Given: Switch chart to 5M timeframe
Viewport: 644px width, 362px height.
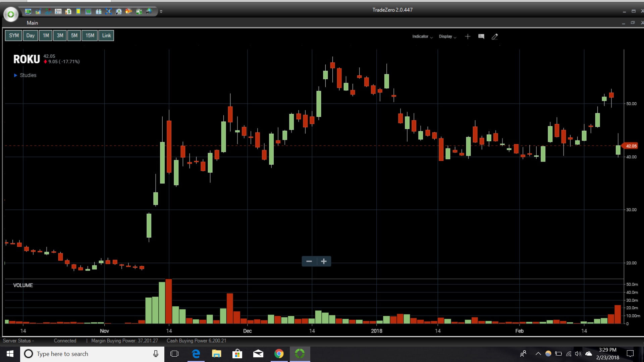Looking at the screenshot, I should tap(74, 36).
